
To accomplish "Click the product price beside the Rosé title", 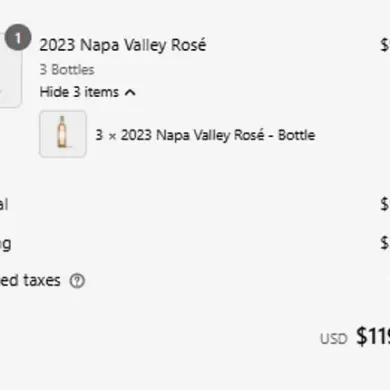I will click(385, 45).
